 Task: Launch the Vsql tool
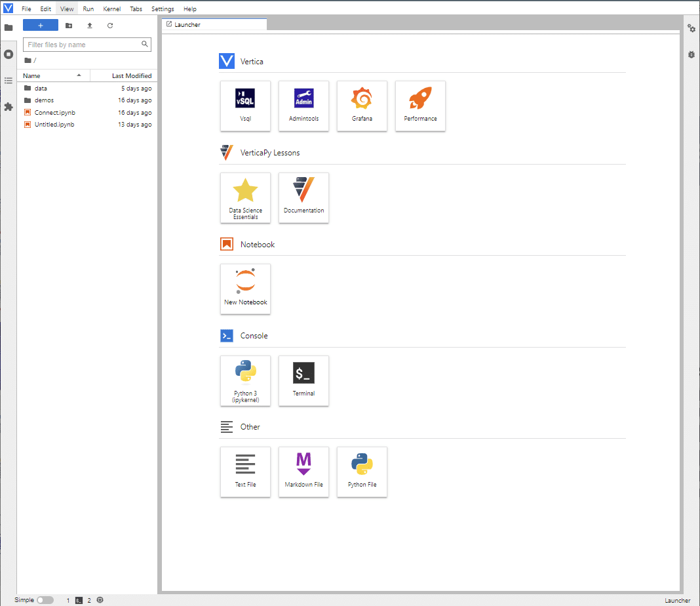tap(245, 106)
